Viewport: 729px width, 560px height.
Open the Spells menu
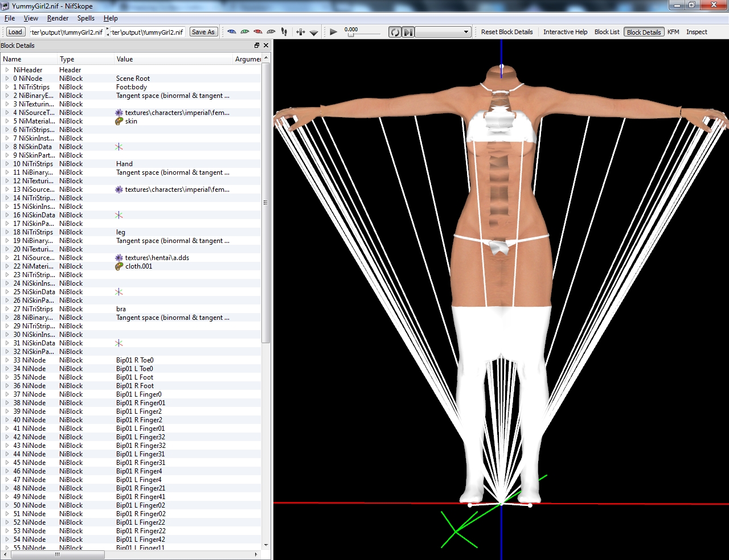coord(86,18)
